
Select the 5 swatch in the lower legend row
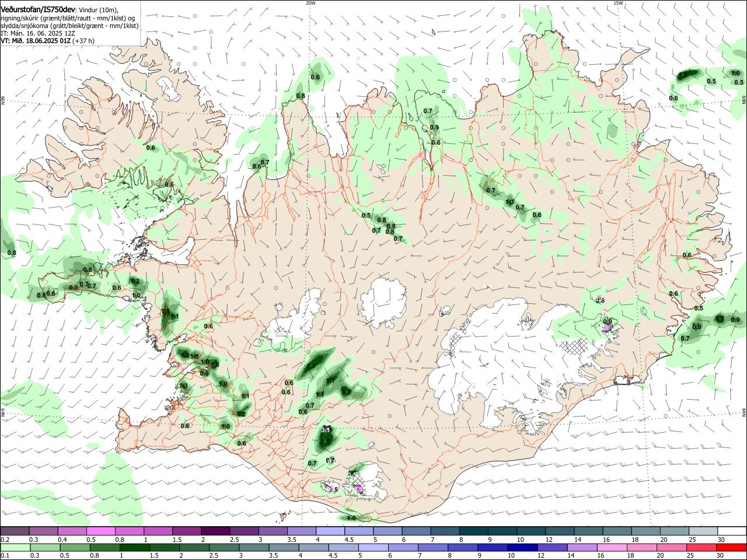click(x=373, y=547)
